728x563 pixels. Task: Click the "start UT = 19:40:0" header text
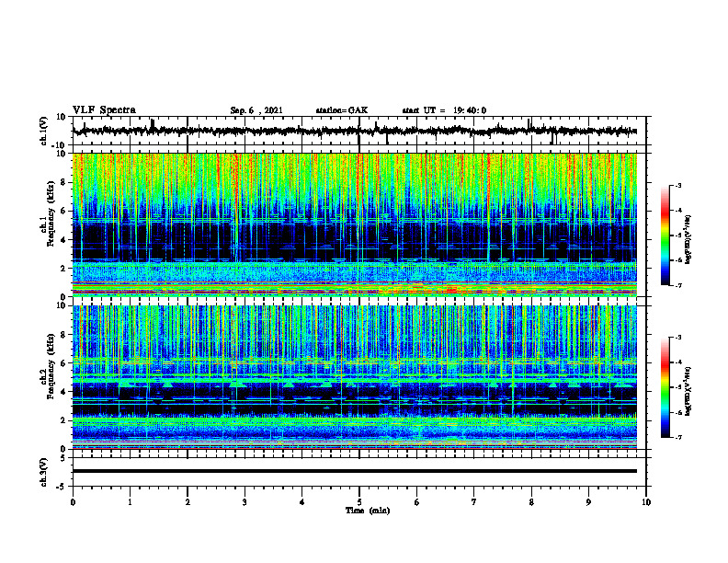444,110
